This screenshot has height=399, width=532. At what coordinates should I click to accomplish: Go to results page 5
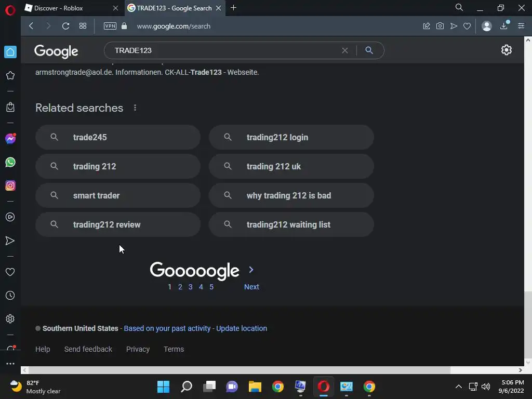click(211, 287)
